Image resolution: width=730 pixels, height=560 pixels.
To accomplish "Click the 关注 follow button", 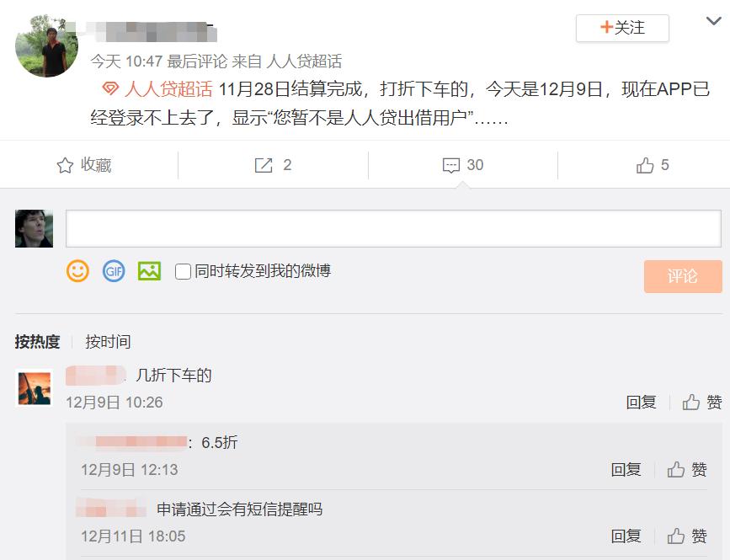I will point(621,28).
